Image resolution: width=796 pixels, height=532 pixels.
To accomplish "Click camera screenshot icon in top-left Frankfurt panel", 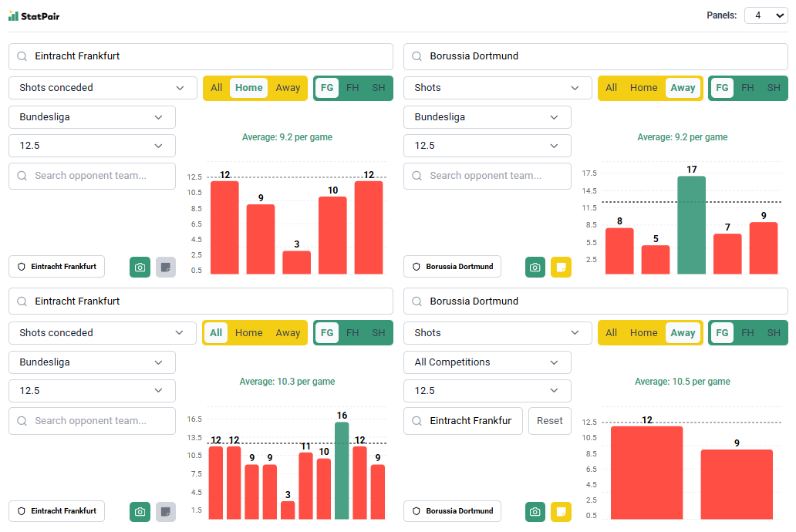I will click(140, 267).
